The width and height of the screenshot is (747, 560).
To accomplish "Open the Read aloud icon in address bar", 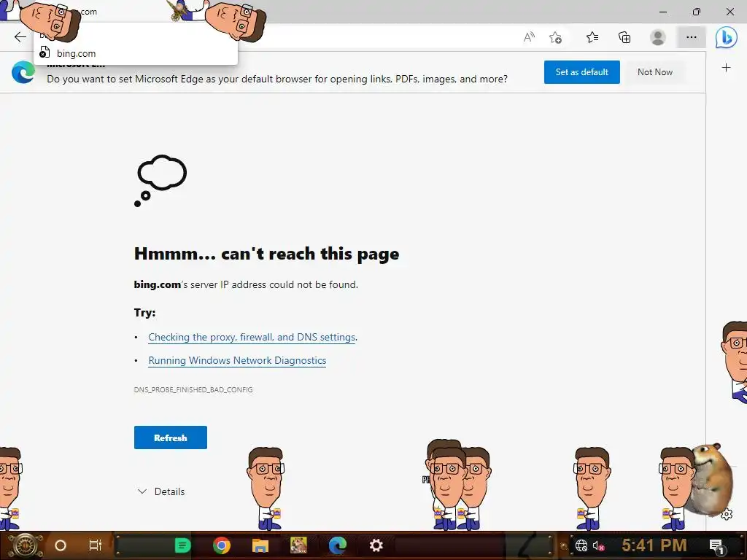I will [x=529, y=37].
